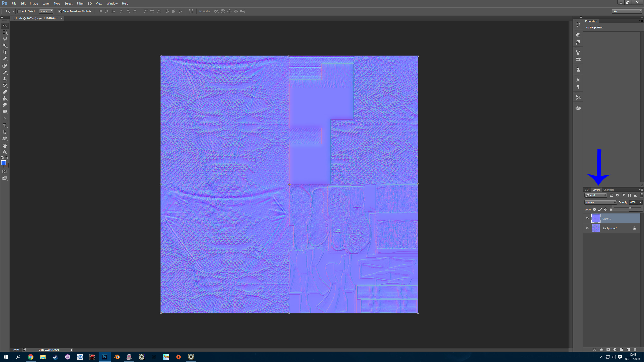Switch to the Channels tab
Viewport: 644px width, 362px height.
(x=609, y=190)
